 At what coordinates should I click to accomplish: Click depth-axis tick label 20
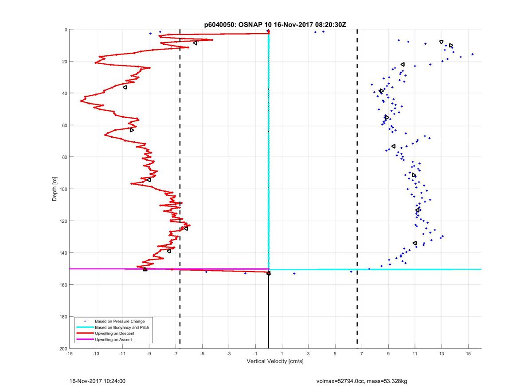point(64,62)
